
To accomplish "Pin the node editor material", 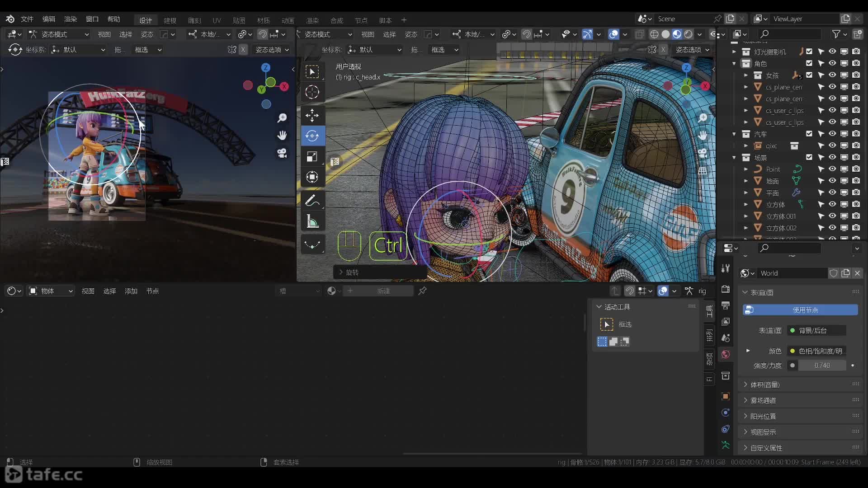I will coord(423,291).
